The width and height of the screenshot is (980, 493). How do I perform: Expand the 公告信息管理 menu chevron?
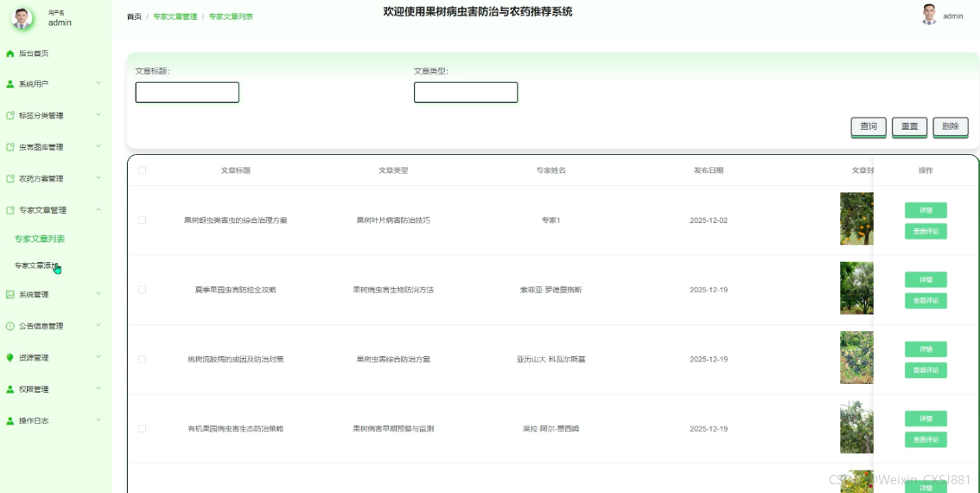pos(99,324)
